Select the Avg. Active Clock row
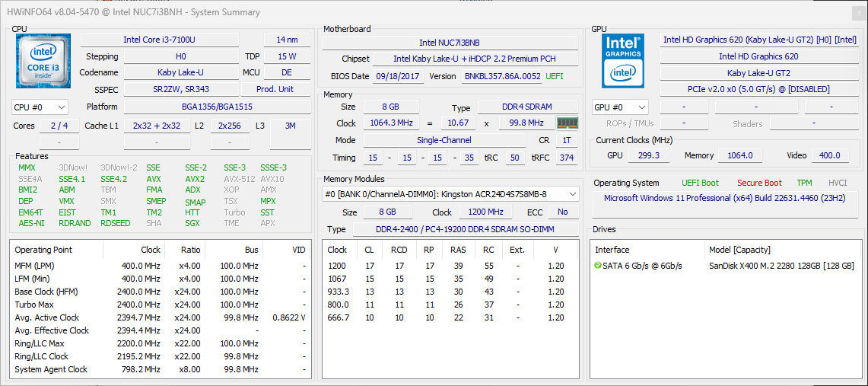Screen dimensions: 868x386 click(161, 317)
